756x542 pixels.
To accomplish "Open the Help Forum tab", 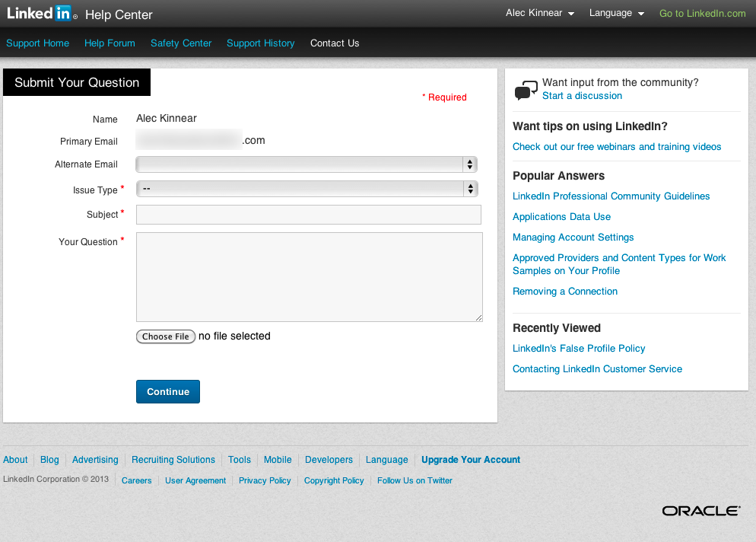I will click(x=110, y=43).
